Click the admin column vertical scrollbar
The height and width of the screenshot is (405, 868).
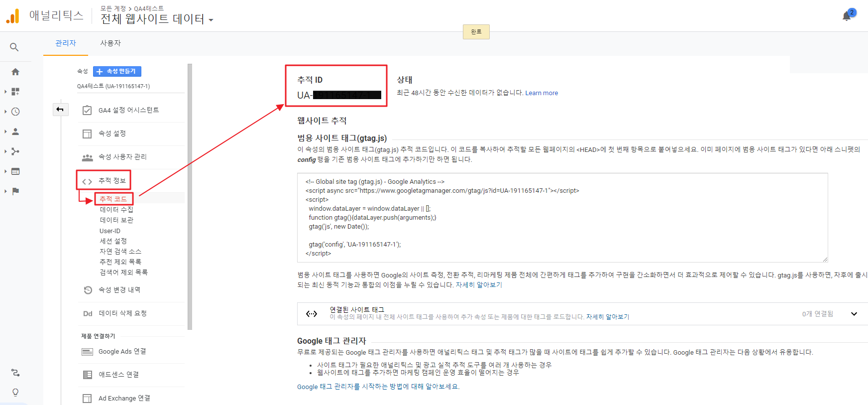[x=190, y=197]
